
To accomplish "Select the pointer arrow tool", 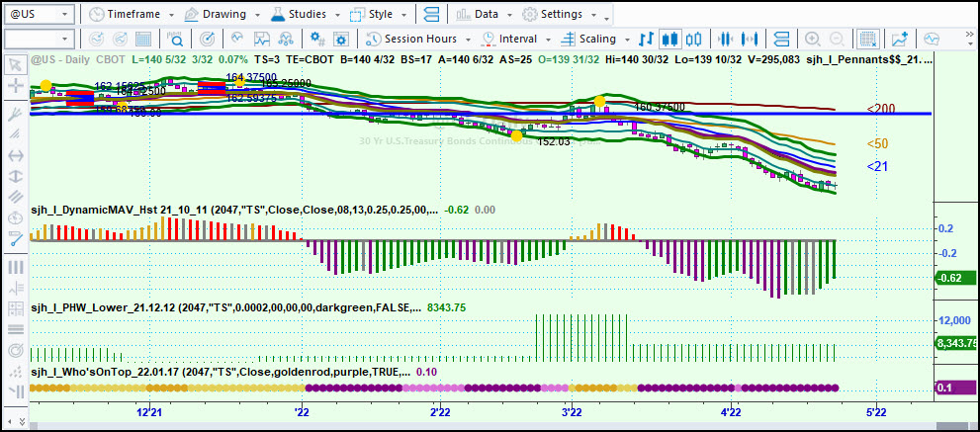I will [x=16, y=64].
